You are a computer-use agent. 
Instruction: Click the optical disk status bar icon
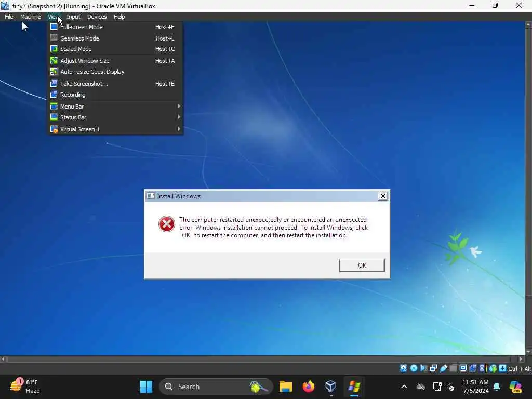point(414,368)
